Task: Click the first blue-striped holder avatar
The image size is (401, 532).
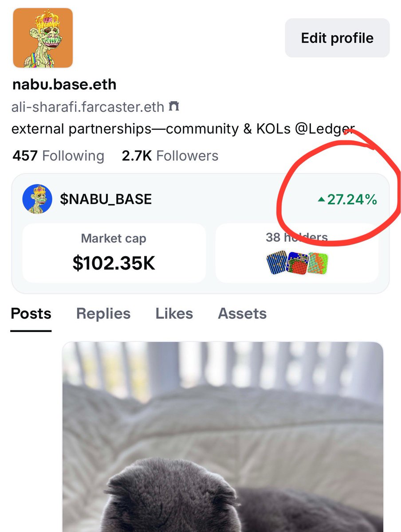Action: pos(276,263)
